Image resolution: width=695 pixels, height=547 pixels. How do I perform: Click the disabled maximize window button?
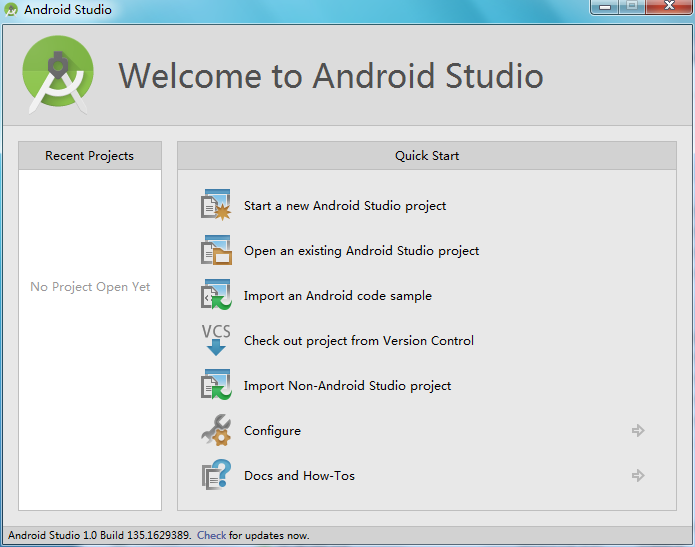pos(632,7)
